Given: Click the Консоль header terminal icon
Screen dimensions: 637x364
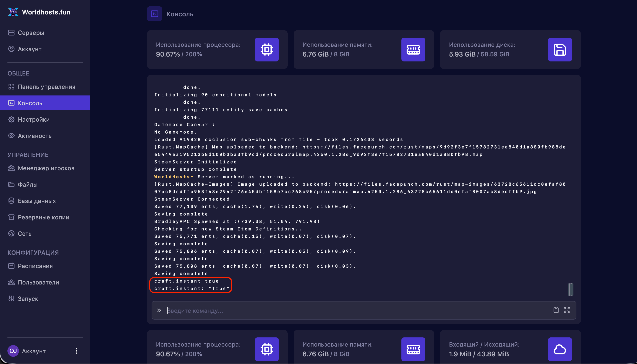Looking at the screenshot, I should [x=155, y=14].
